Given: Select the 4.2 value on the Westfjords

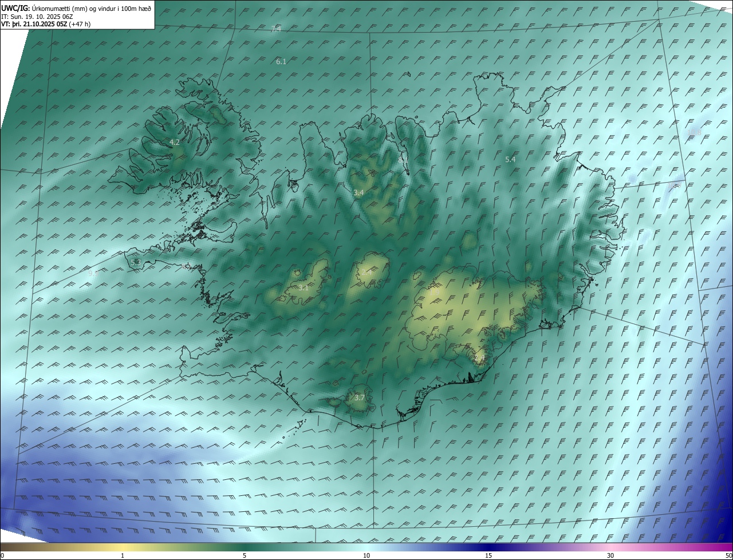Looking at the screenshot, I should [x=175, y=142].
